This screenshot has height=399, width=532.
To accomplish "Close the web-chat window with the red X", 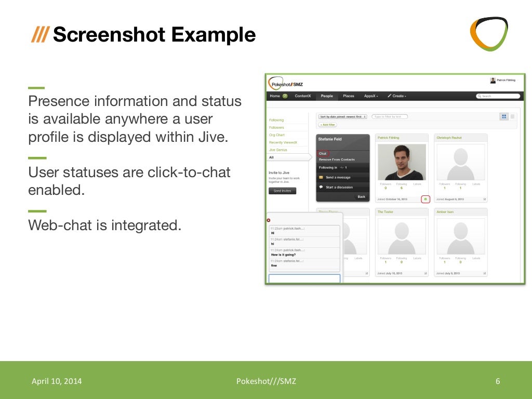I will [269, 220].
